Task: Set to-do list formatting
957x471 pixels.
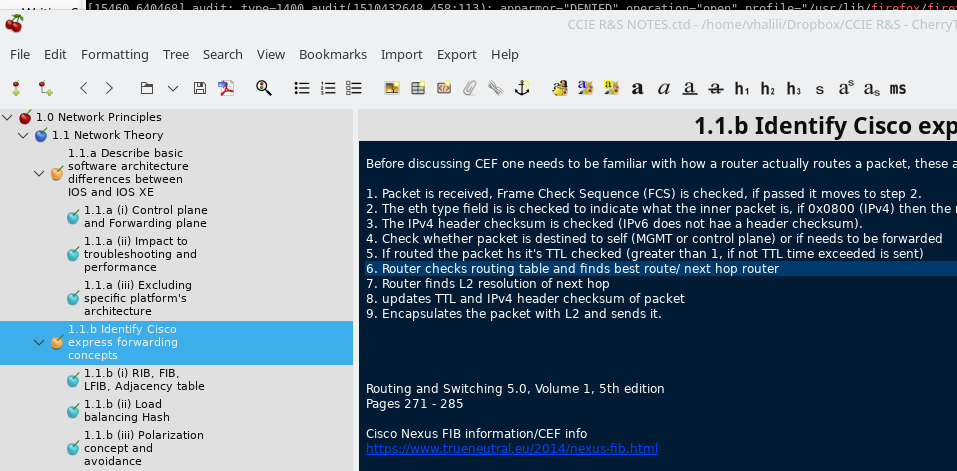Action: point(354,88)
